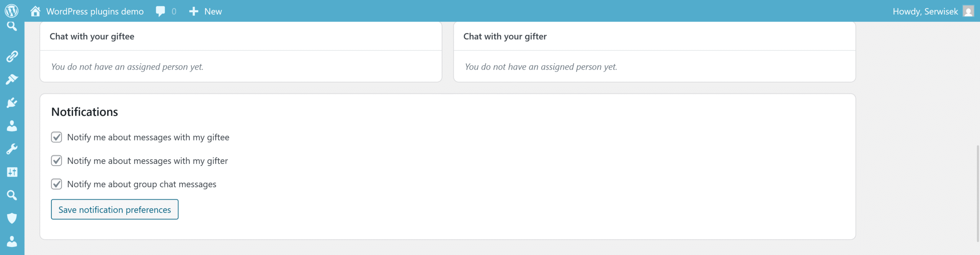The height and width of the screenshot is (255, 980).
Task: Click the WordPress logo icon
Action: (x=11, y=11)
